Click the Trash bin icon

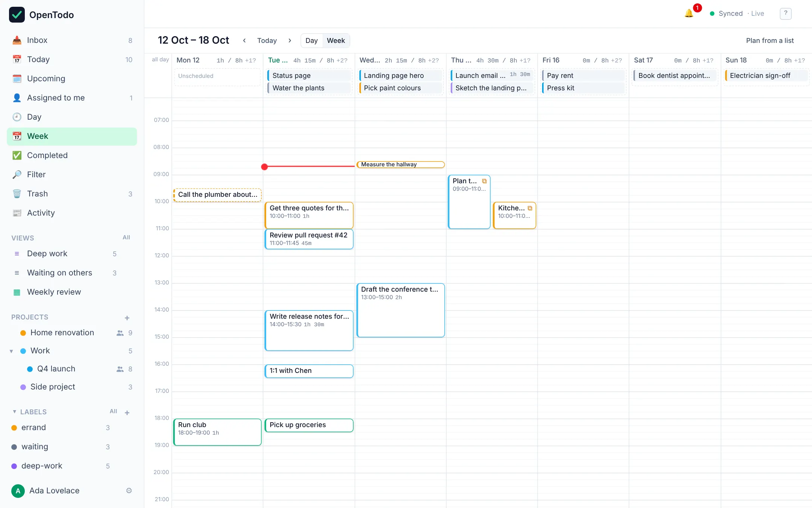point(17,194)
